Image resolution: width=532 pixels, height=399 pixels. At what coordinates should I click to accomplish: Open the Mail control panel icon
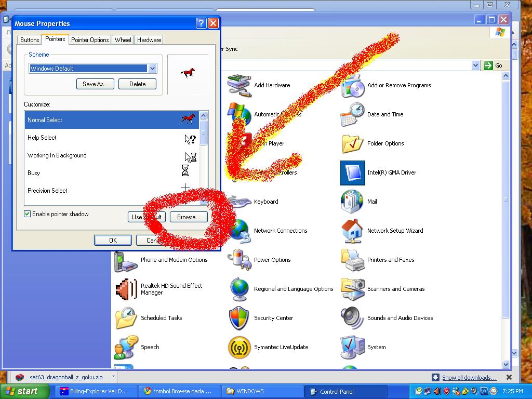tap(353, 202)
